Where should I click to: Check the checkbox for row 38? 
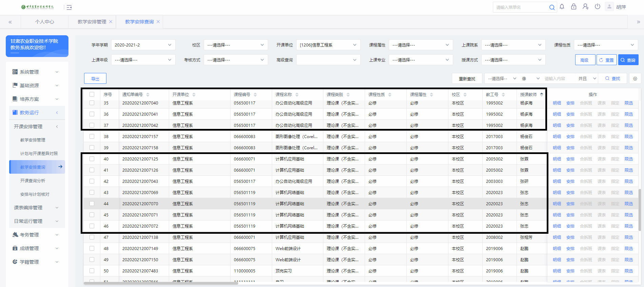[x=92, y=136]
